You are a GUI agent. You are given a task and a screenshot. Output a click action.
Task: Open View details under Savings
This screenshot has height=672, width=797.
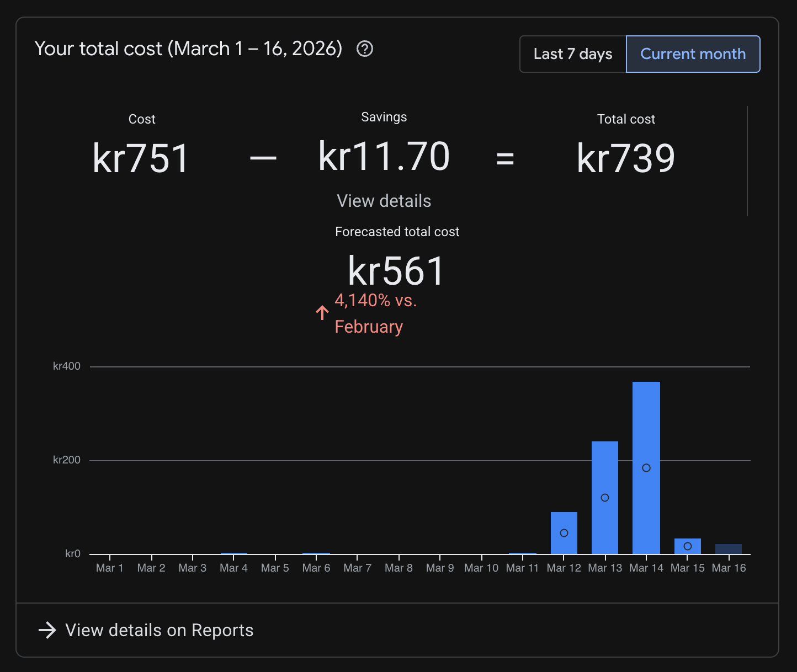click(x=384, y=201)
